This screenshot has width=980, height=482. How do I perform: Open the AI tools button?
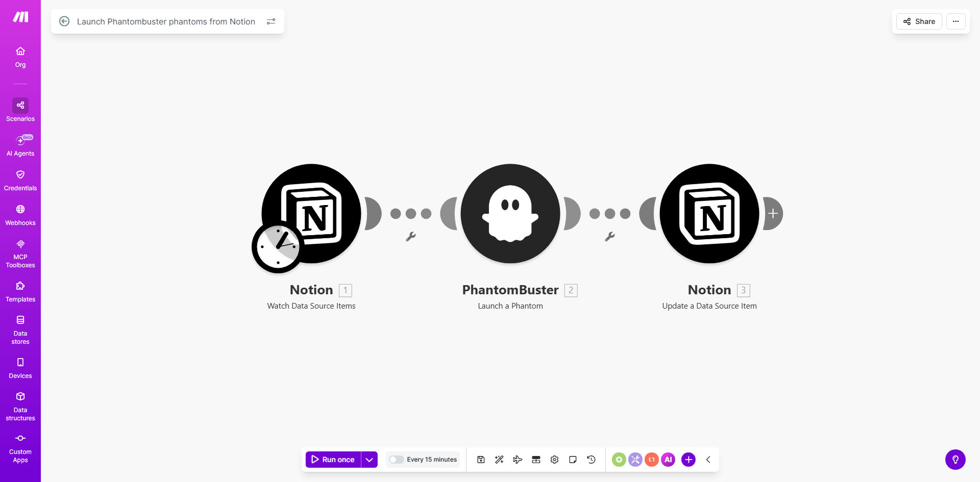coord(668,460)
